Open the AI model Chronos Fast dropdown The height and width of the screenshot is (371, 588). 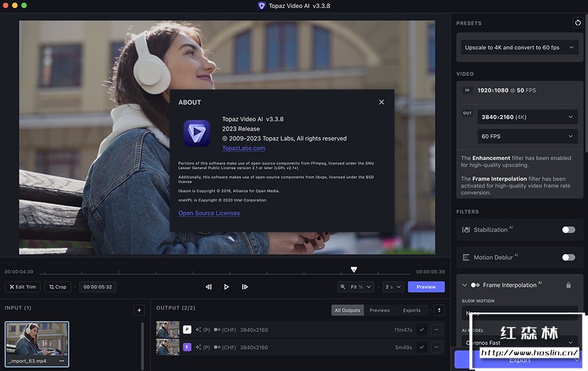520,343
